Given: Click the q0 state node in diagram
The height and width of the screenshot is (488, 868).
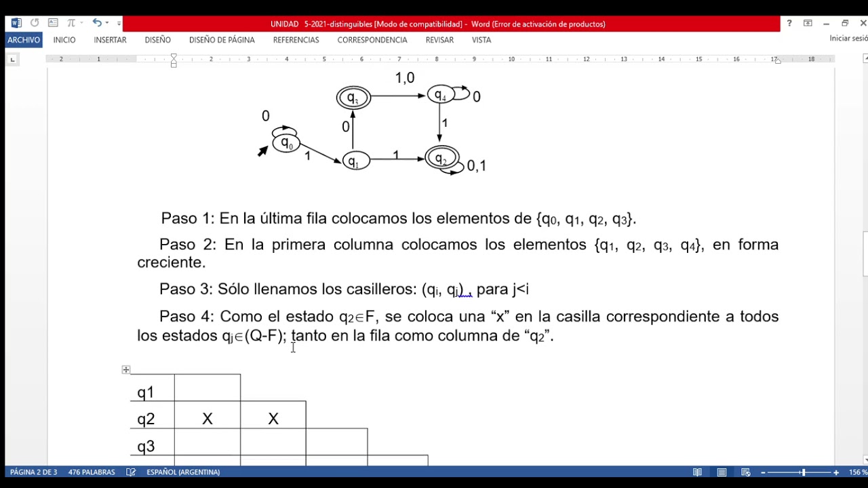Looking at the screenshot, I should point(286,143).
